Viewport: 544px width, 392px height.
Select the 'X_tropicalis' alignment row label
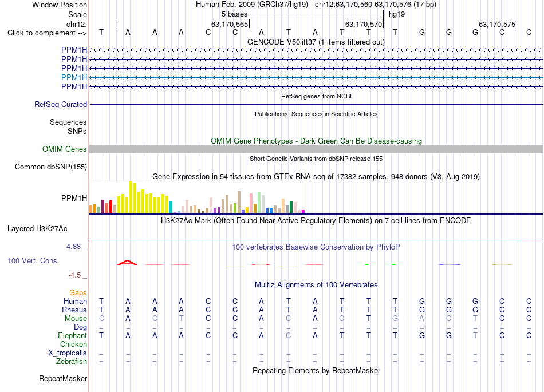(x=68, y=353)
